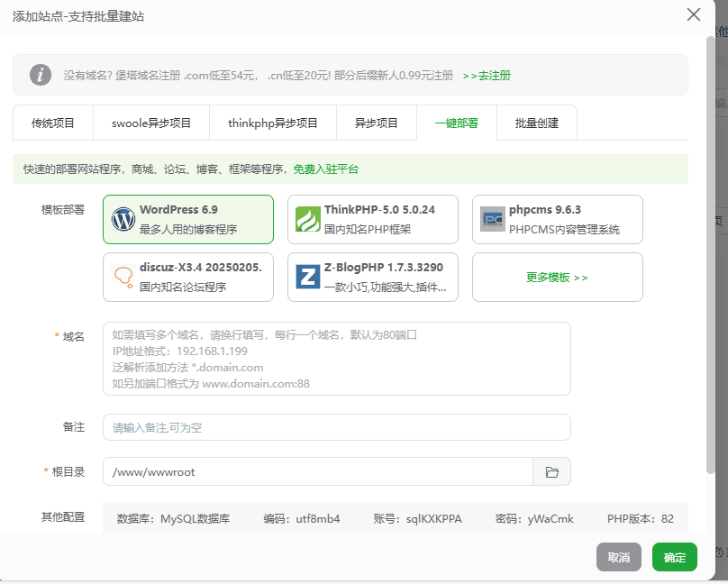
Task: Click the phpcms logo icon
Action: pos(493,219)
